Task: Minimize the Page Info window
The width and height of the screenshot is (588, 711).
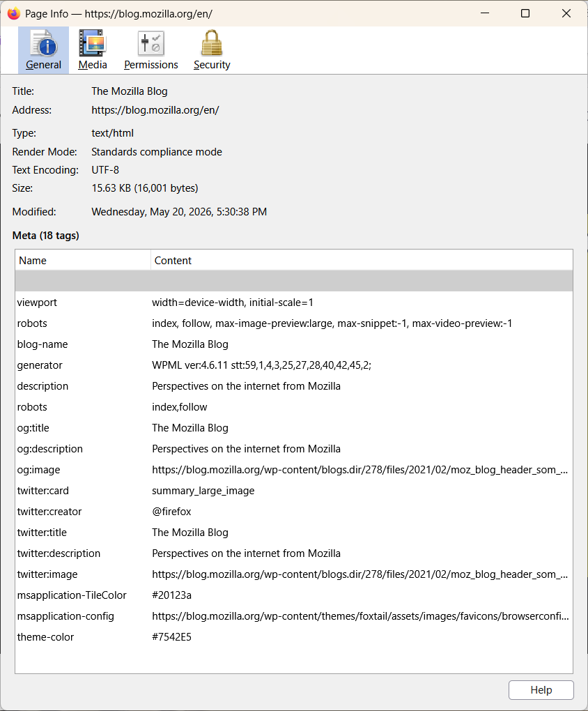Action: (x=485, y=14)
